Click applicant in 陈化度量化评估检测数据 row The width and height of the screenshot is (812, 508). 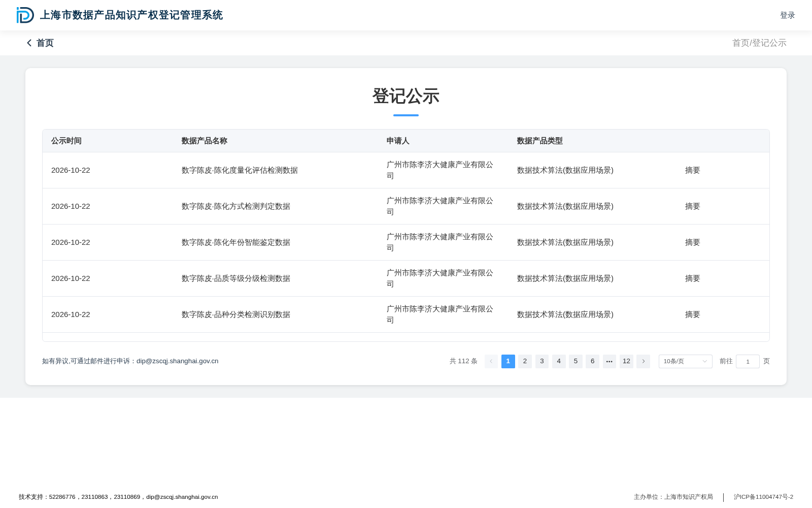(x=440, y=170)
